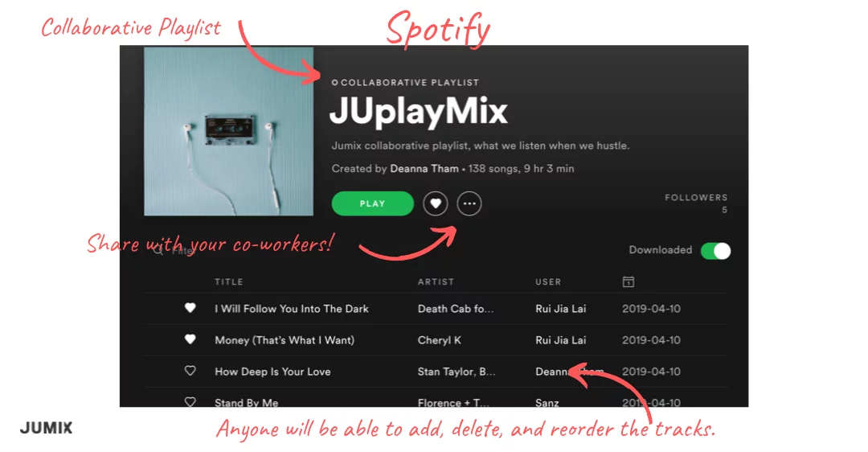Open creator profile Deanna Tham

pyautogui.click(x=424, y=168)
